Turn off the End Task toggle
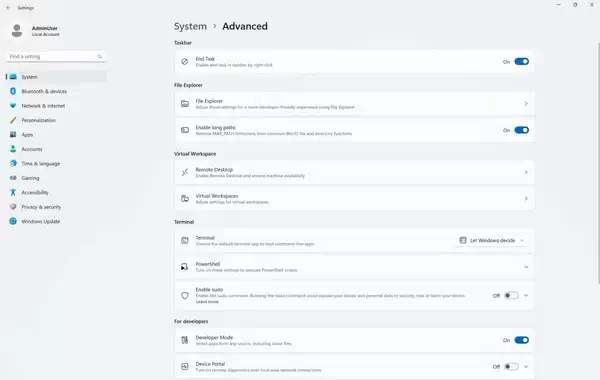600x380 pixels. click(521, 62)
